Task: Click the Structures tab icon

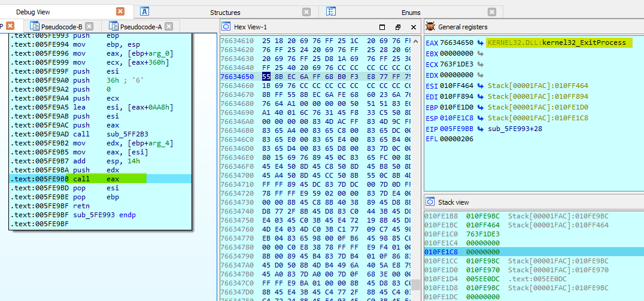Action: [x=145, y=11]
